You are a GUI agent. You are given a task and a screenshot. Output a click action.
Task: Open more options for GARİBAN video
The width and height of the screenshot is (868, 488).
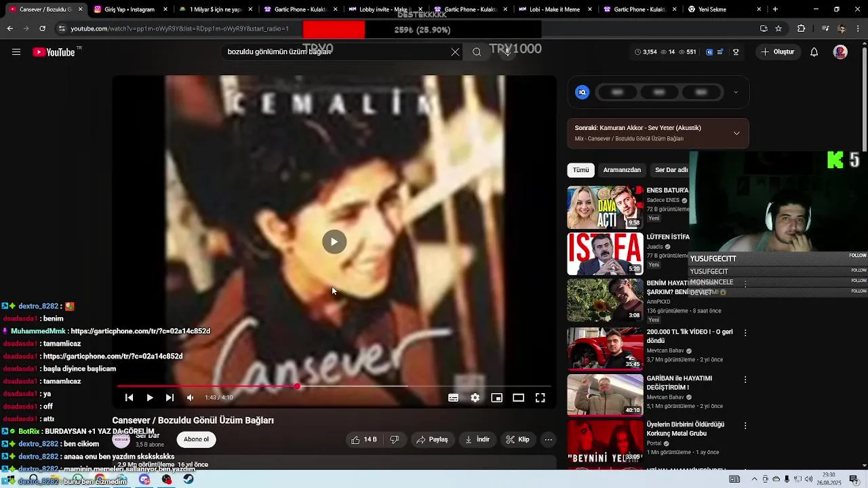coord(745,379)
